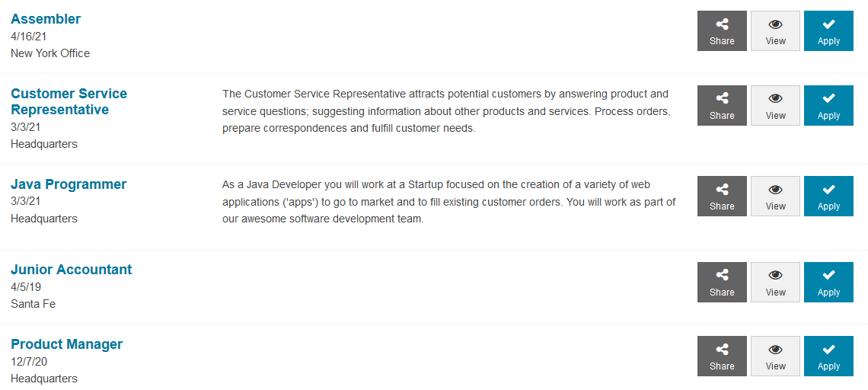Open the Junior Accountant title link
This screenshot has height=390, width=868.
(71, 270)
